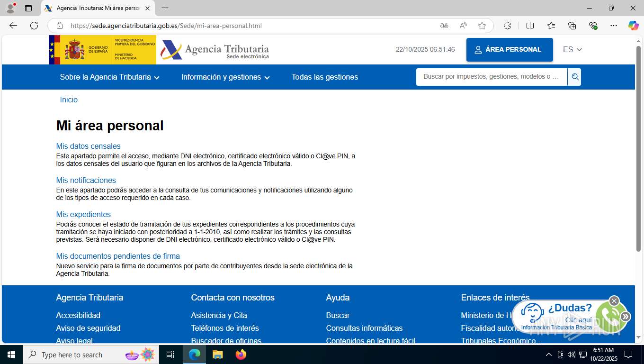Open the translate page icon in address bar
This screenshot has width=644, height=364.
[444, 26]
